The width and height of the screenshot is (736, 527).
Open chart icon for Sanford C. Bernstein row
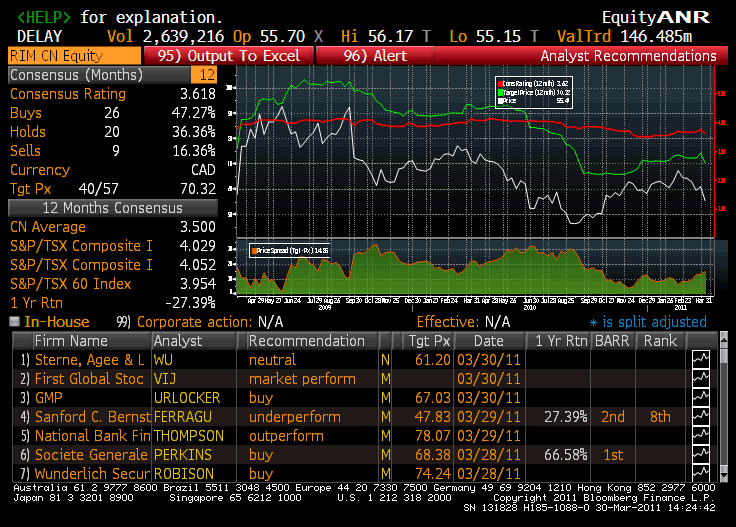pos(701,417)
